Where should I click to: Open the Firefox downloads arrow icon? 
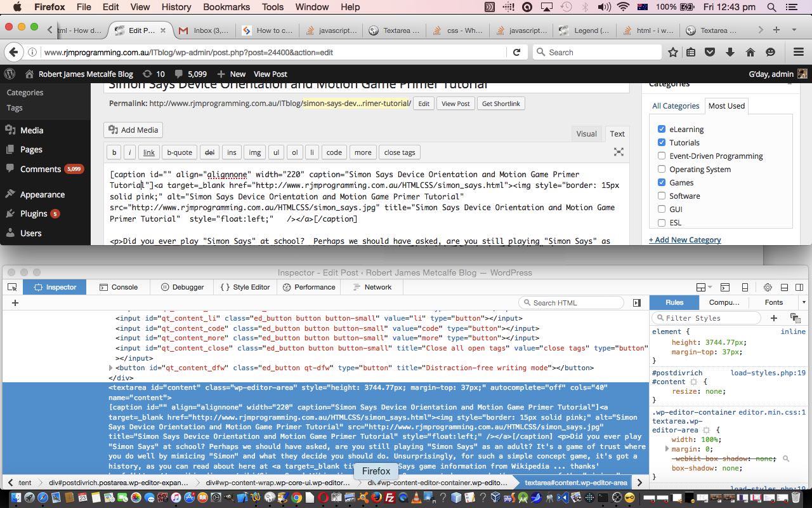tap(730, 52)
